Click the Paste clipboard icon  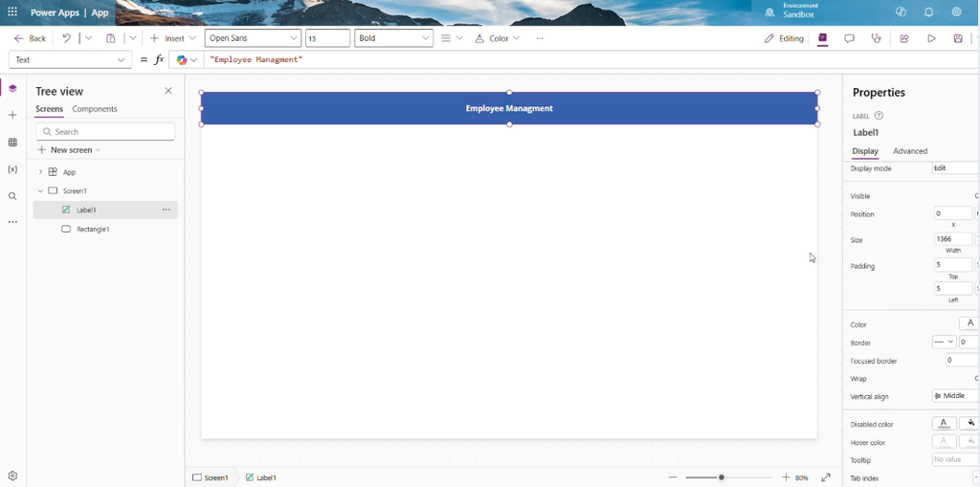tap(111, 38)
